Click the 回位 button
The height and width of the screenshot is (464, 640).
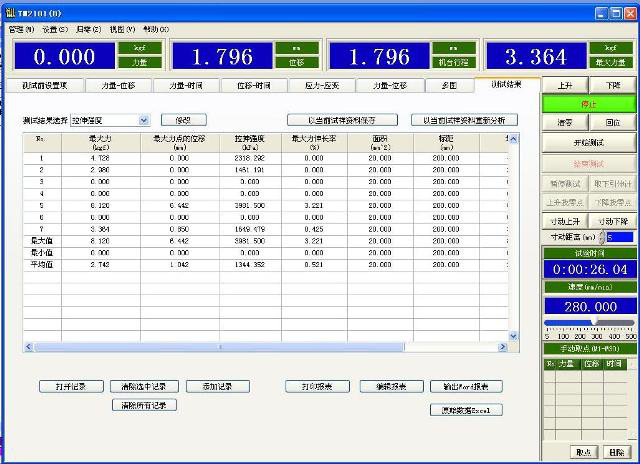[x=613, y=122]
